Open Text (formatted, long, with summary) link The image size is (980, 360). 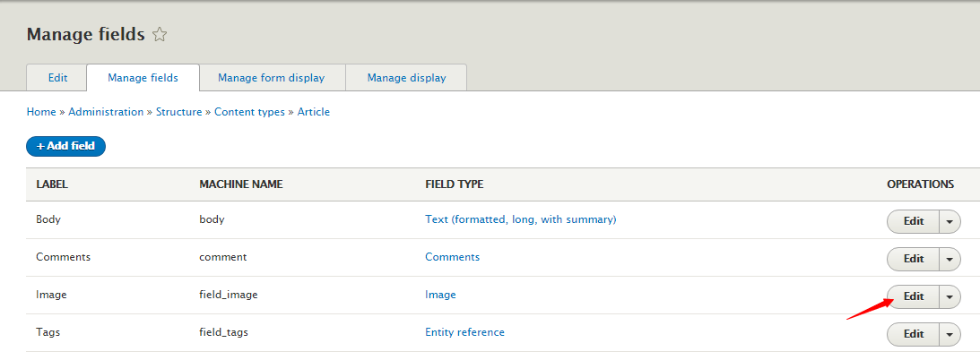(x=521, y=219)
